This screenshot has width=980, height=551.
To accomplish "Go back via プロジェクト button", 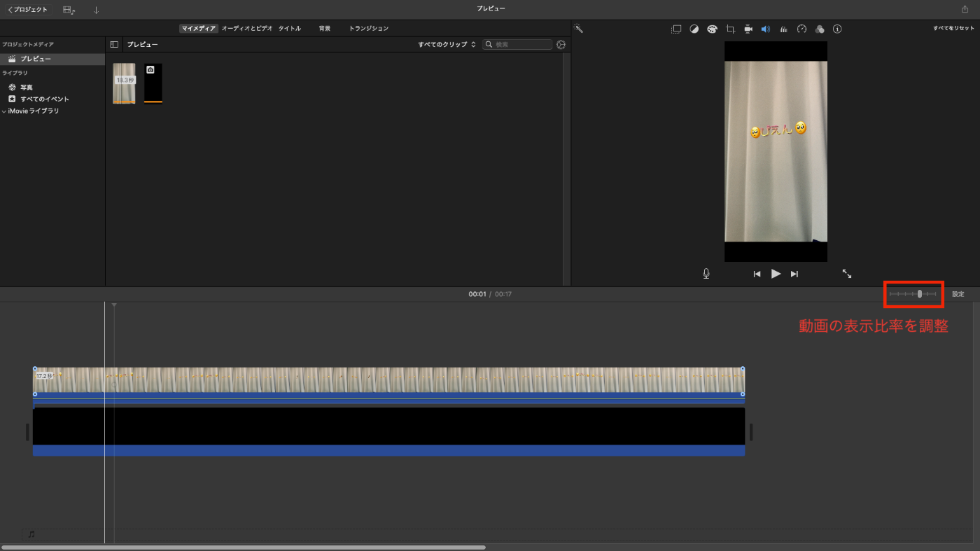I will 27,10.
